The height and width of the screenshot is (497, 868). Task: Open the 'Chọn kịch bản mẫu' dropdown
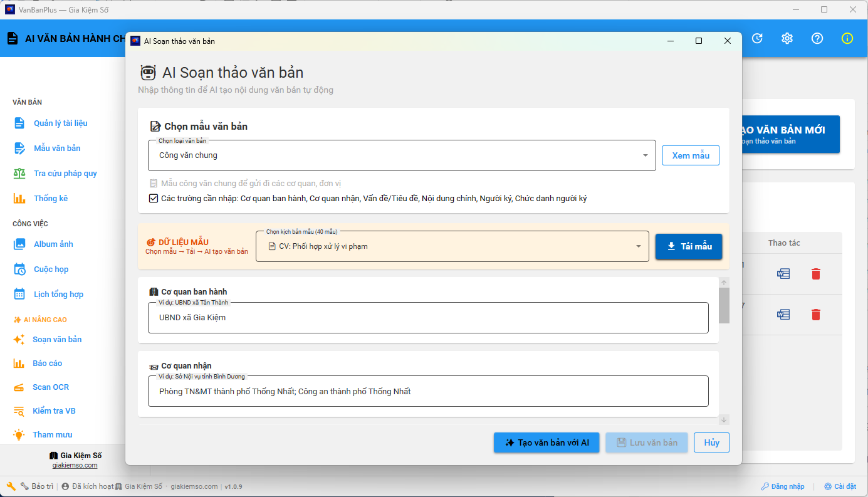tap(639, 246)
